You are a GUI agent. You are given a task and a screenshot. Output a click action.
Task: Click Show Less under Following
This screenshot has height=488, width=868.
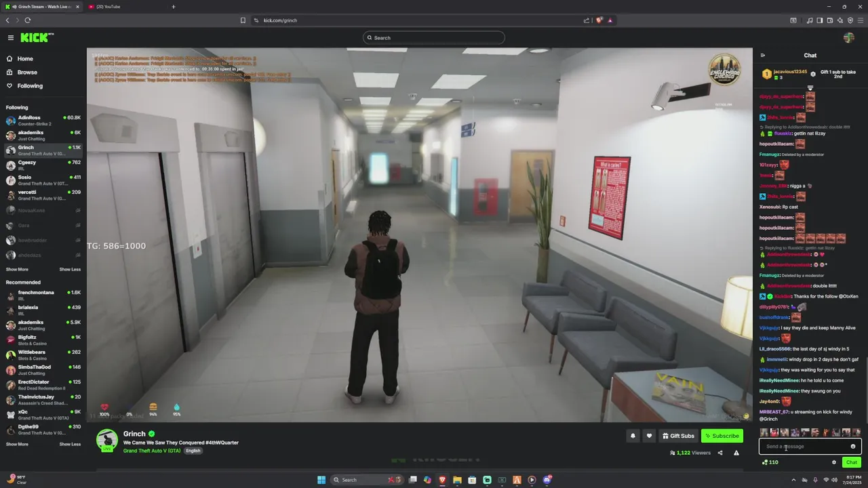tap(70, 269)
